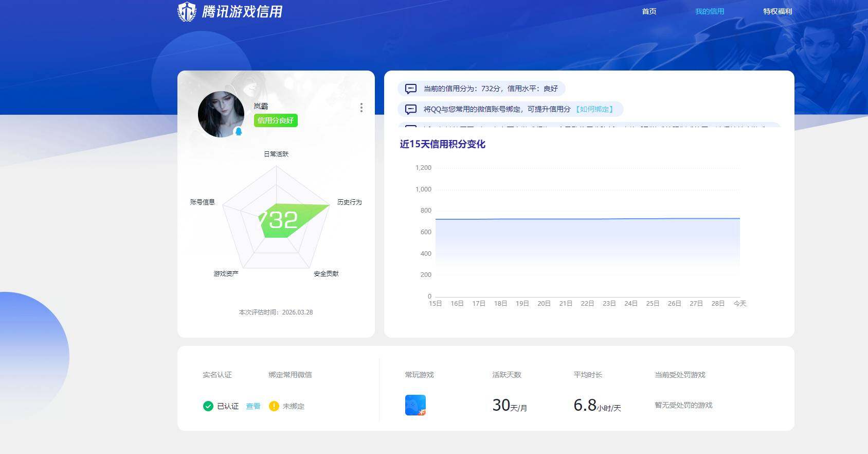Click the 30天/月 active days value
The image size is (868, 454).
[510, 405]
